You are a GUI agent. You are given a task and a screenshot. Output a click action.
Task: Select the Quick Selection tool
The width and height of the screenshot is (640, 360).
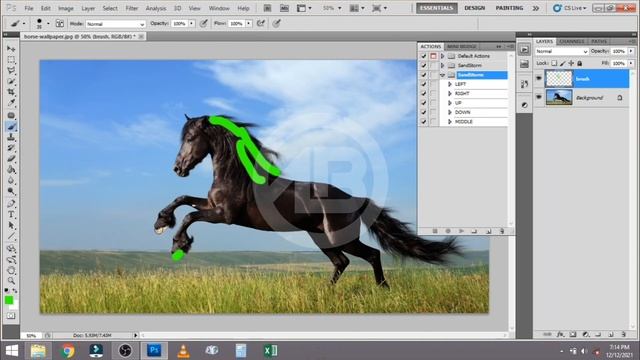point(11,82)
